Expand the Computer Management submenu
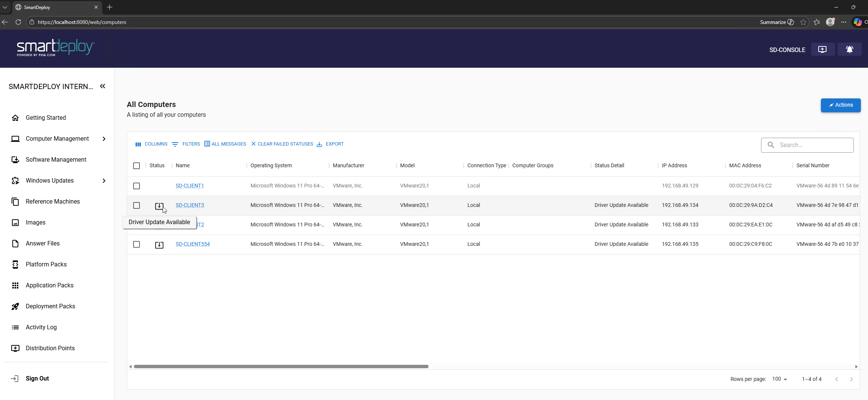This screenshot has height=400, width=868. click(104, 139)
